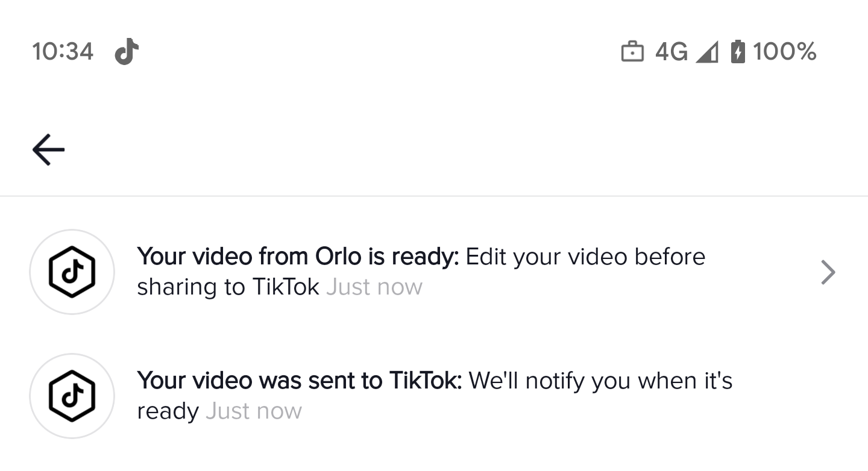Open 'Your video from Orlo is ready' title
The image size is (868, 471).
coord(297,257)
